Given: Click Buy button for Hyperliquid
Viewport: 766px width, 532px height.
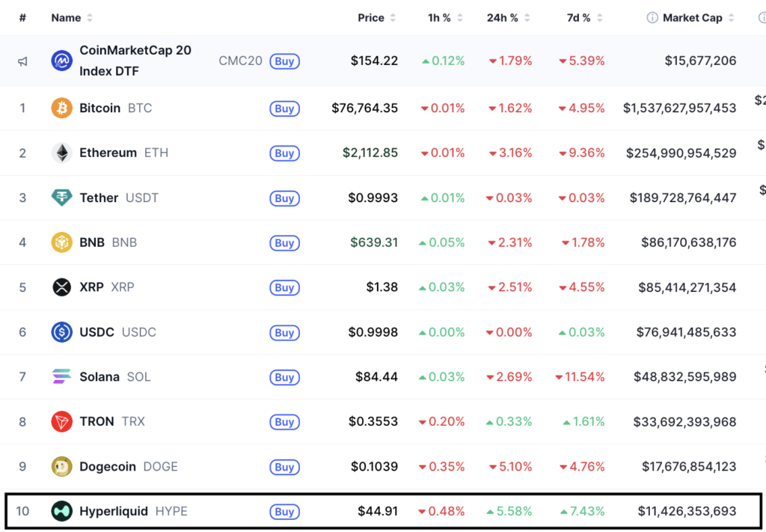Looking at the screenshot, I should (x=284, y=512).
